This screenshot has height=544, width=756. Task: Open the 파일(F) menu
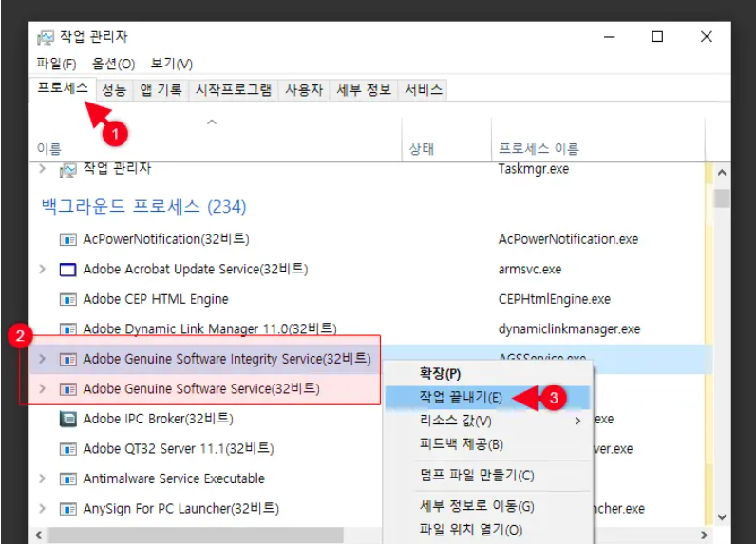coord(56,64)
